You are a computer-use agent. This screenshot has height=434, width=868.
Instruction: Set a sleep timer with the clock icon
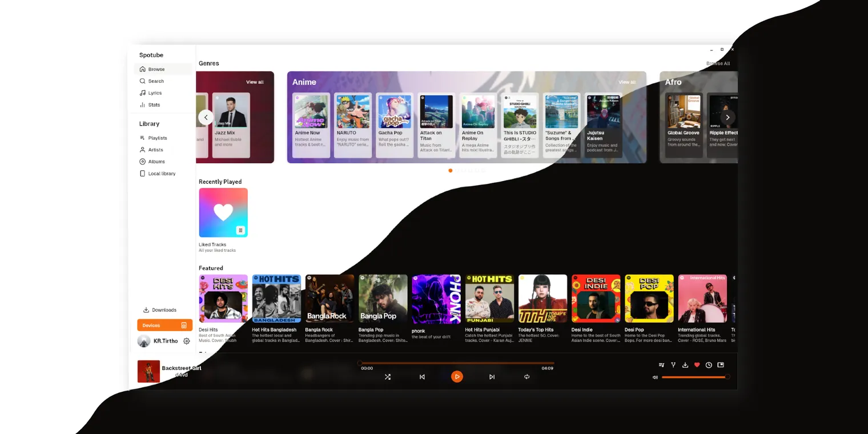point(709,364)
